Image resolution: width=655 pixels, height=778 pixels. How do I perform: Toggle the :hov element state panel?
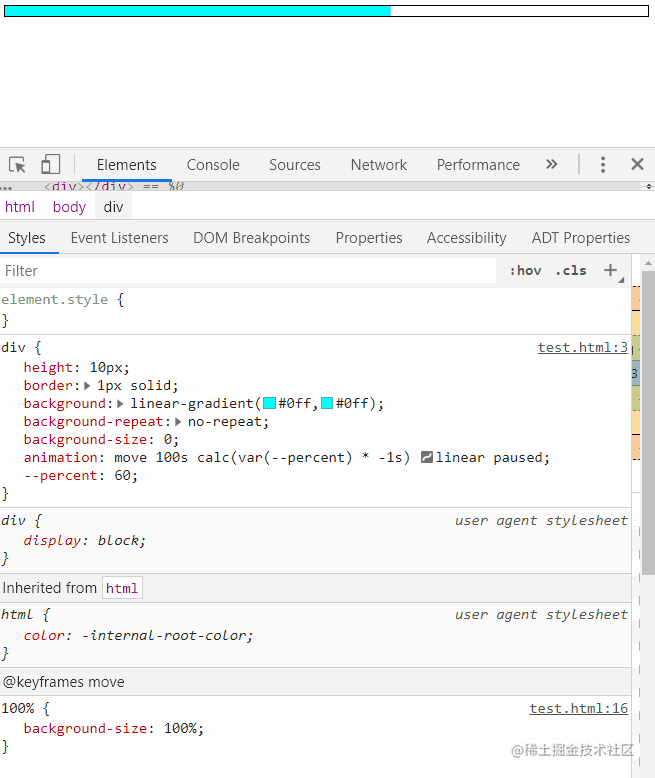[525, 271]
